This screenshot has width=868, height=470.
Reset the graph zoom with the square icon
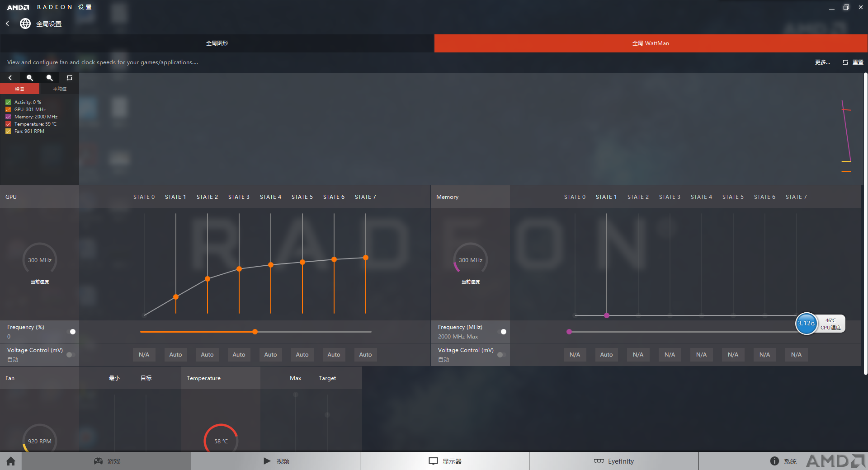click(69, 78)
